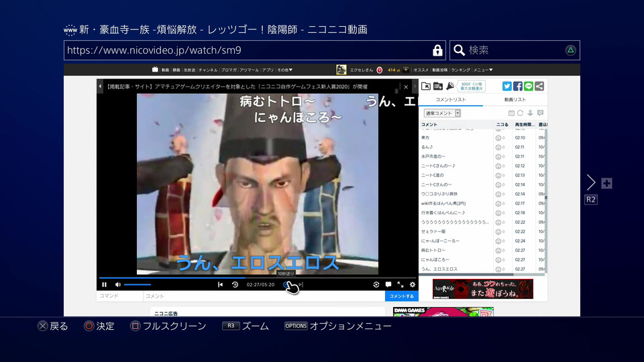Share video on LINE
The image size is (644, 362).
[529, 86]
